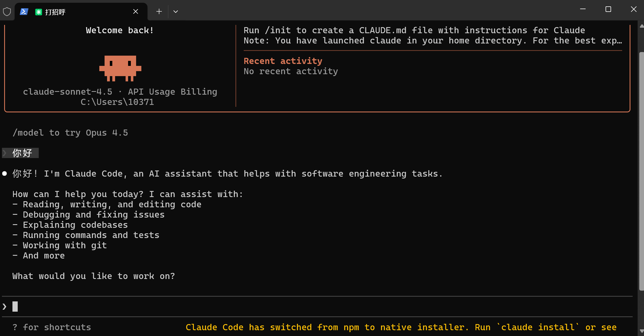Image resolution: width=644 pixels, height=336 pixels.
Task: Click the '? for shortcuts' hint
Action: (52, 327)
